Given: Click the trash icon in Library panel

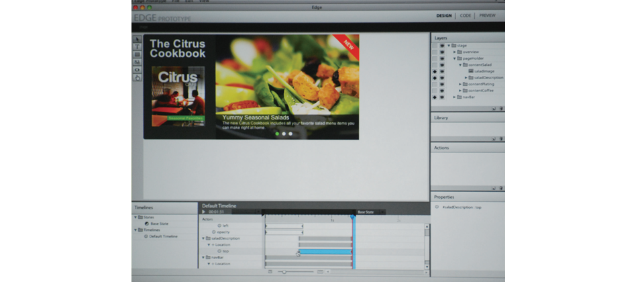Looking at the screenshot, I should point(501,139).
